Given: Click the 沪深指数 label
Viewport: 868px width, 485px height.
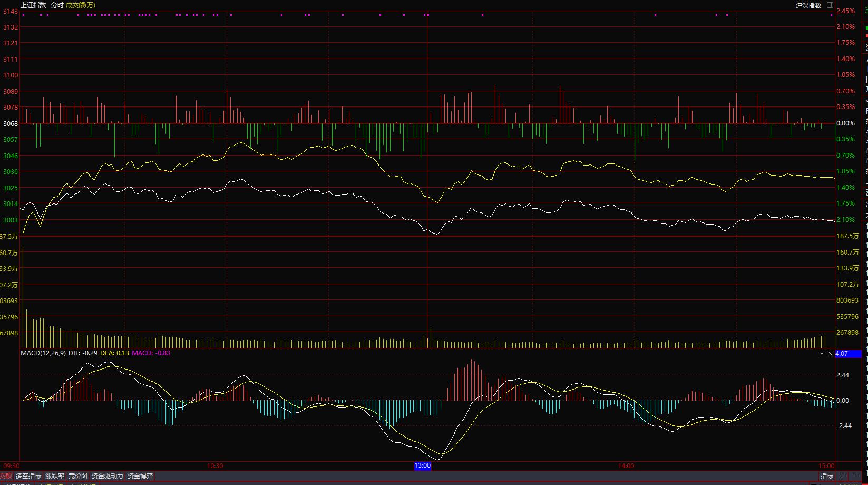Looking at the screenshot, I should 808,5.
